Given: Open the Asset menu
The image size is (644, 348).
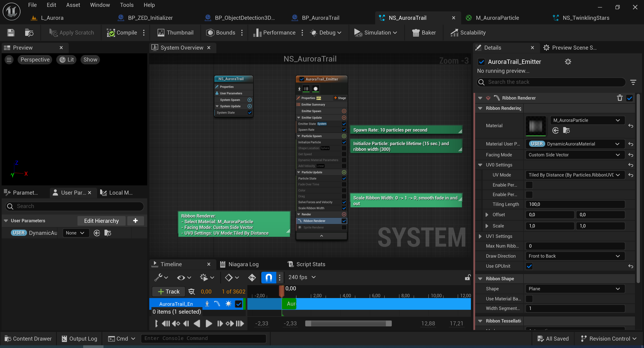Looking at the screenshot, I should [x=73, y=5].
